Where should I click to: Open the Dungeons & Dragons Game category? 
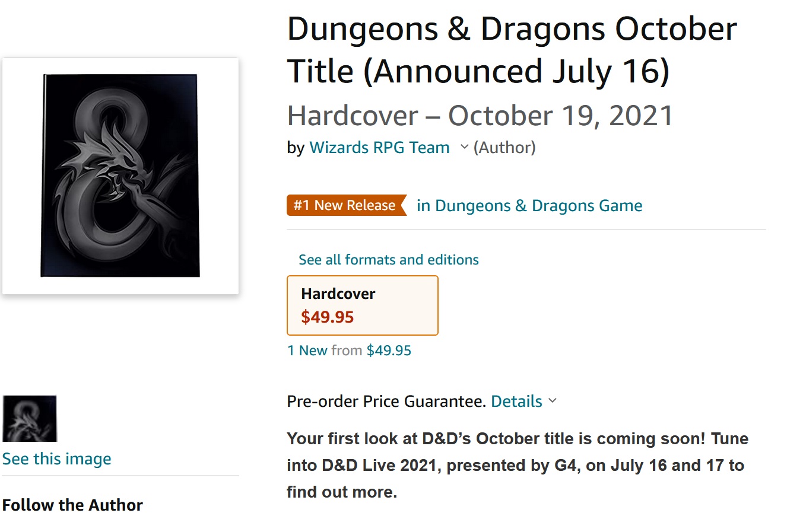point(529,206)
